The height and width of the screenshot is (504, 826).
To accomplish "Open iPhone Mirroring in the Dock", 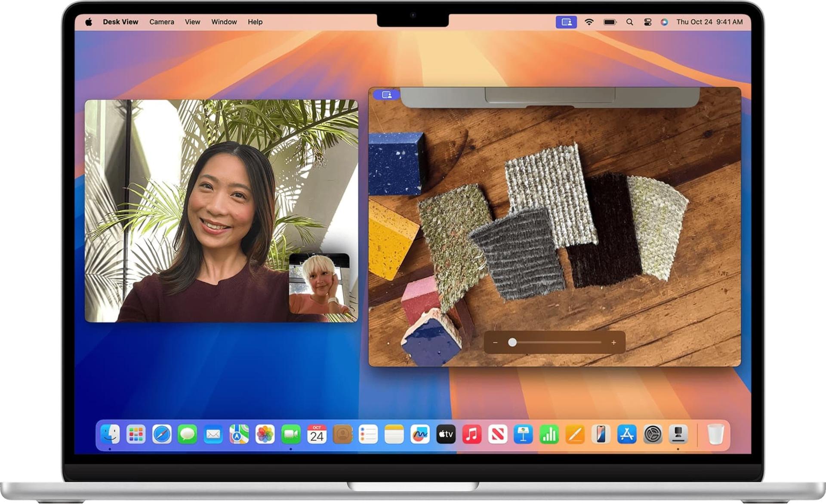I will tap(601, 434).
